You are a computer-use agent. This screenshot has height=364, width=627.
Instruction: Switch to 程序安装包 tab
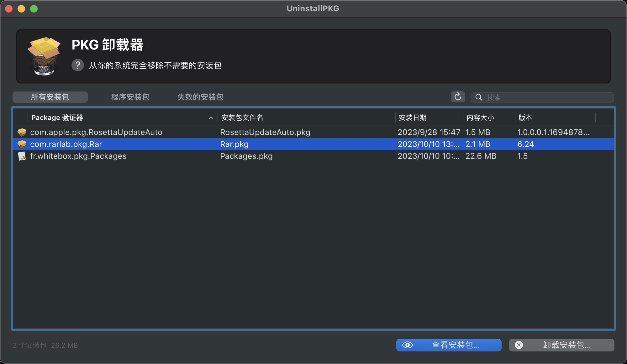(130, 97)
